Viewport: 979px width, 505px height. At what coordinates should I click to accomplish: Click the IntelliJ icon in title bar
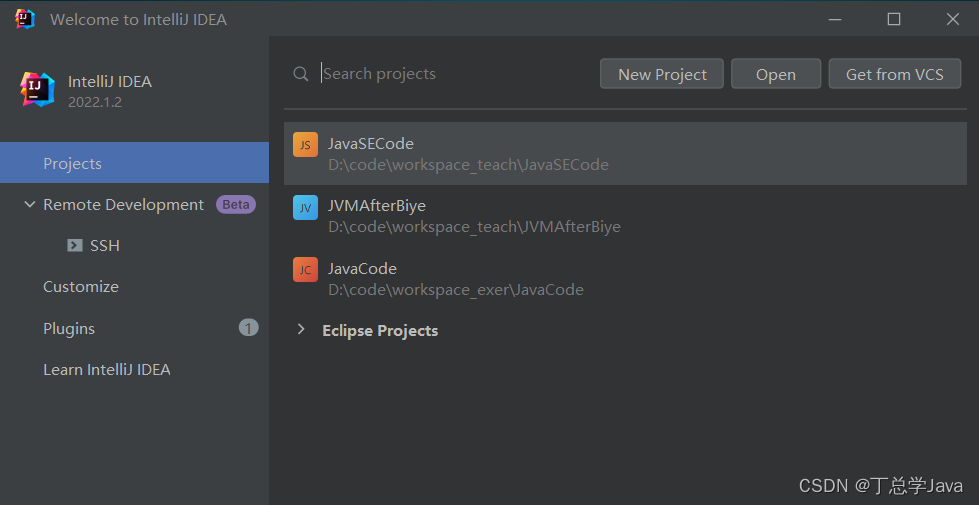(x=26, y=19)
